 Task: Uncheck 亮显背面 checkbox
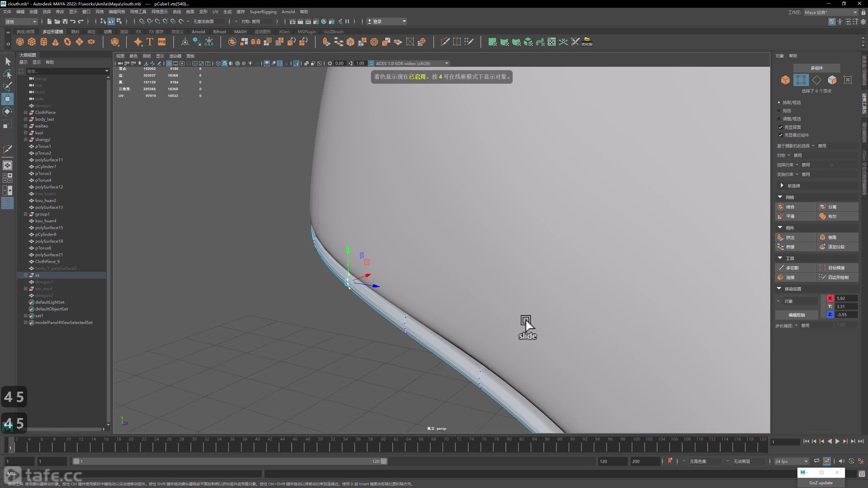click(x=781, y=127)
